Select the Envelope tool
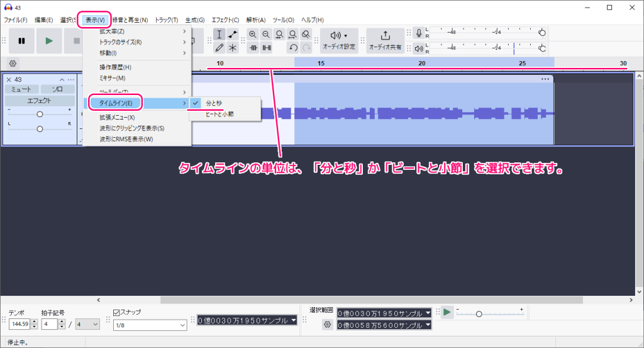 (233, 35)
